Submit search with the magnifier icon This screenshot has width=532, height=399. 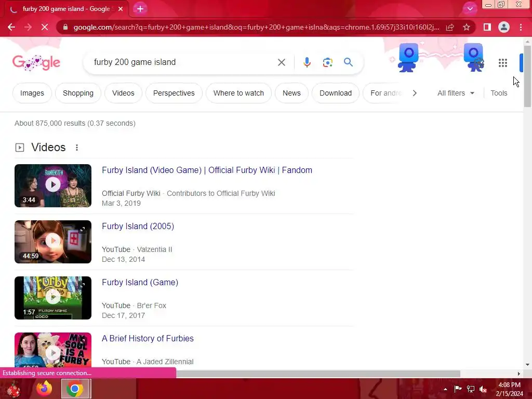pos(348,62)
